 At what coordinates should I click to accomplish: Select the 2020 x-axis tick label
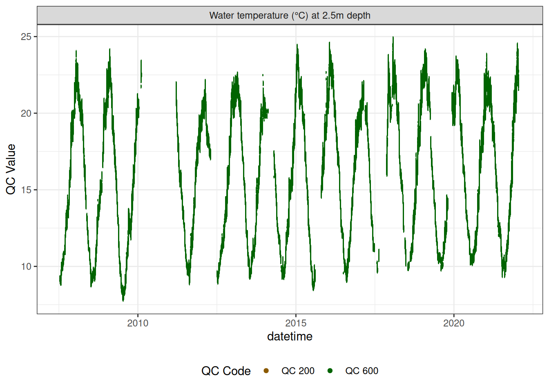[454, 323]
